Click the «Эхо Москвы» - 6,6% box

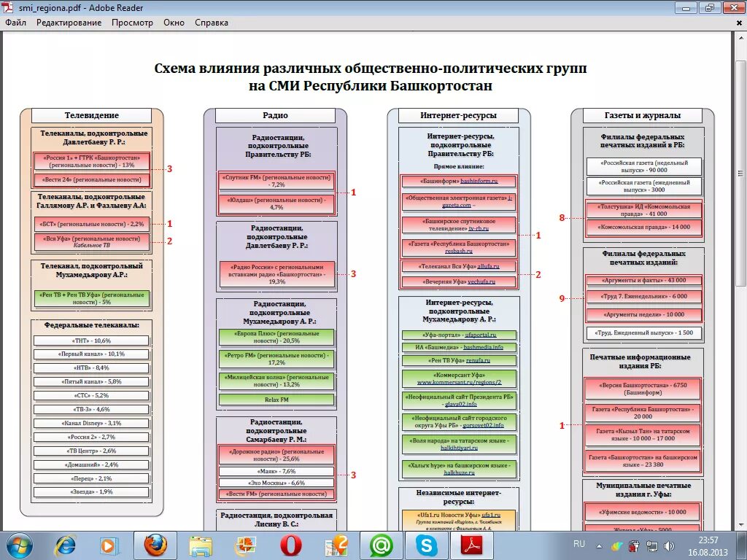(x=276, y=483)
